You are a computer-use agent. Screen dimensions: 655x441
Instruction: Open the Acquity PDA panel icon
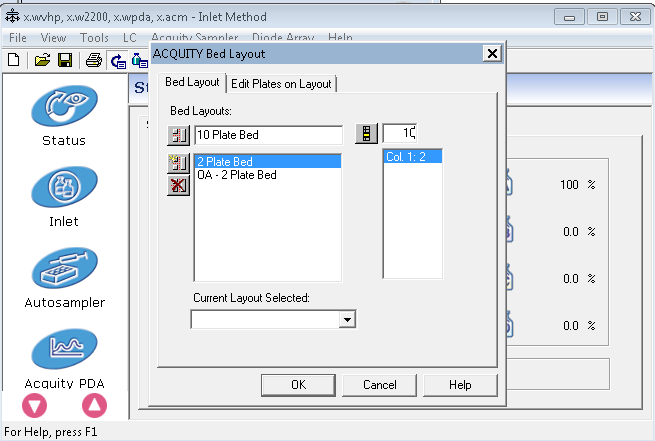click(x=64, y=349)
